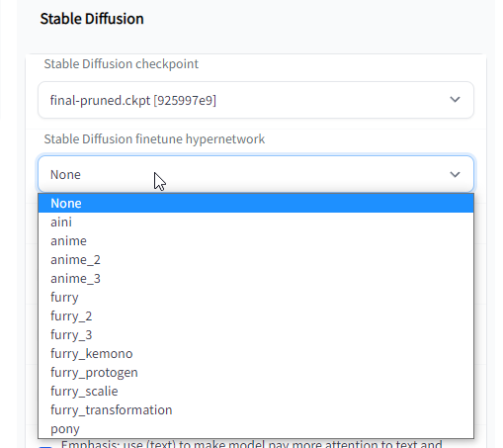Select anime_3 hypernetwork option
Image resolution: width=503 pixels, height=448 pixels.
(256, 278)
